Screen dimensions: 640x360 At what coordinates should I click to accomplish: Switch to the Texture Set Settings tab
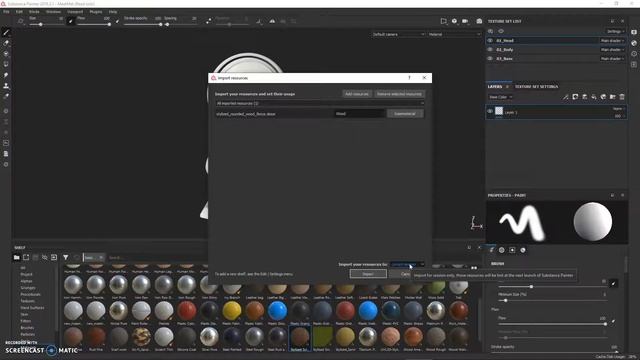[x=536, y=87]
